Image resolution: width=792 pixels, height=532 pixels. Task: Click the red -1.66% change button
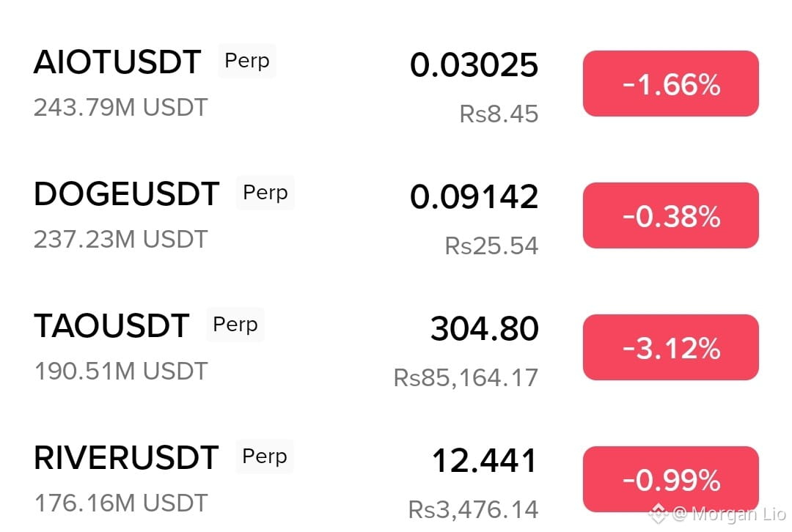click(671, 84)
